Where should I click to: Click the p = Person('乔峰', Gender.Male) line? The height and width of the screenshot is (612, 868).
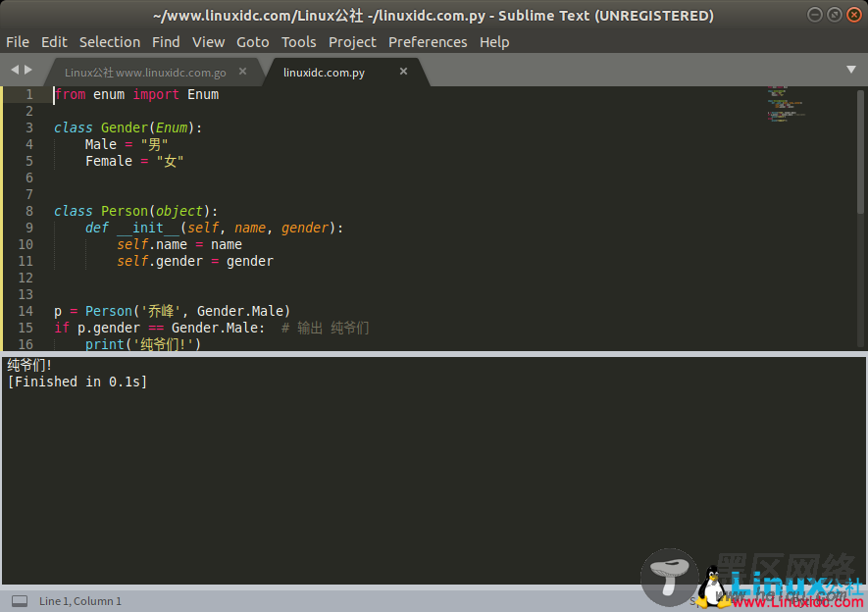pyautogui.click(x=173, y=311)
